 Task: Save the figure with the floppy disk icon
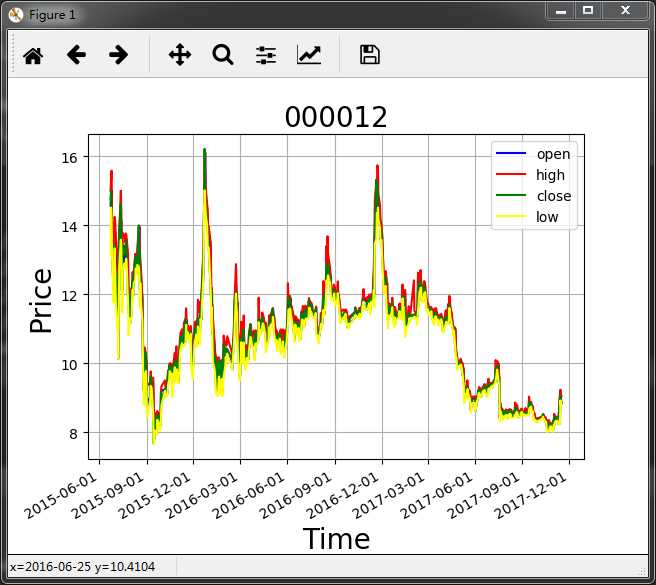[370, 55]
